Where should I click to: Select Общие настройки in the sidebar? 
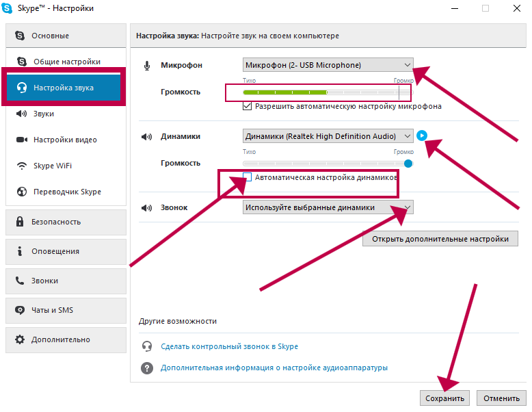pyautogui.click(x=66, y=62)
